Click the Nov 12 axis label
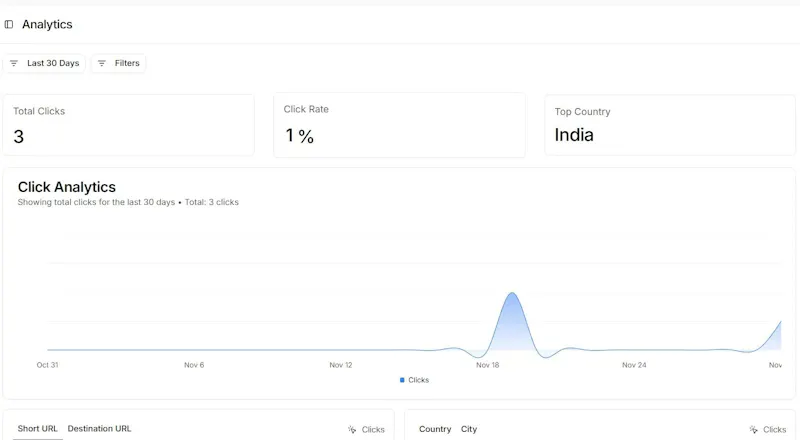Screen dimensions: 800x440 click(341, 365)
